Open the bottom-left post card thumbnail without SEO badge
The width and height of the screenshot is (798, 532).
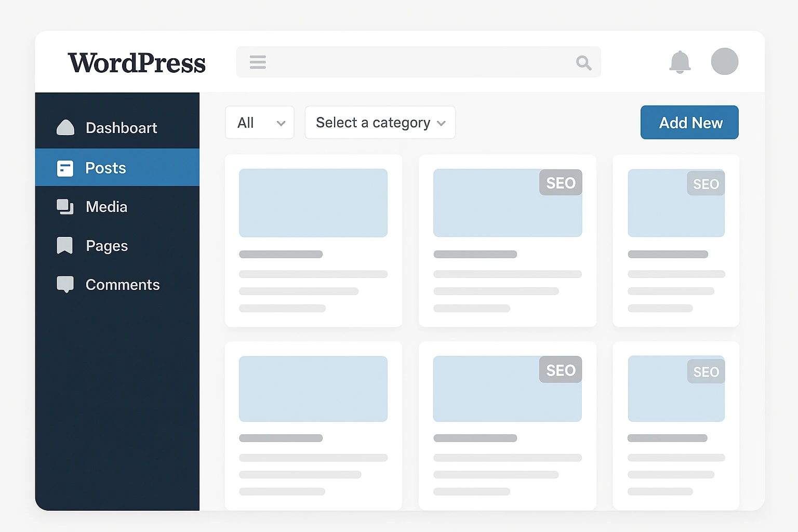click(313, 389)
